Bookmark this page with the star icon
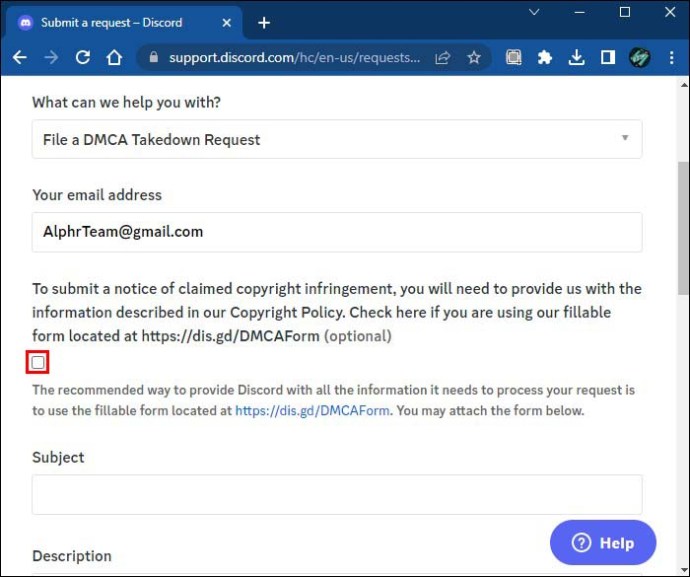The width and height of the screenshot is (690, 577). click(x=474, y=58)
